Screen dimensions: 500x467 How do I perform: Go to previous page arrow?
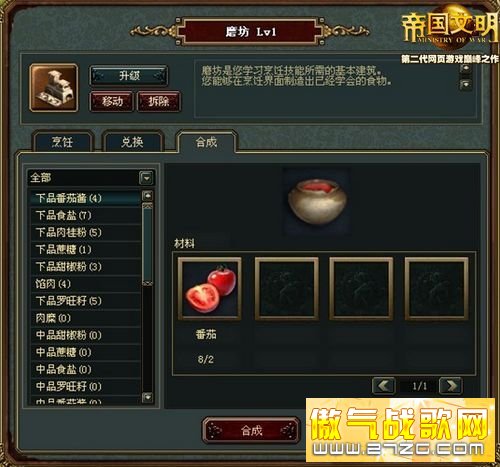pos(384,386)
